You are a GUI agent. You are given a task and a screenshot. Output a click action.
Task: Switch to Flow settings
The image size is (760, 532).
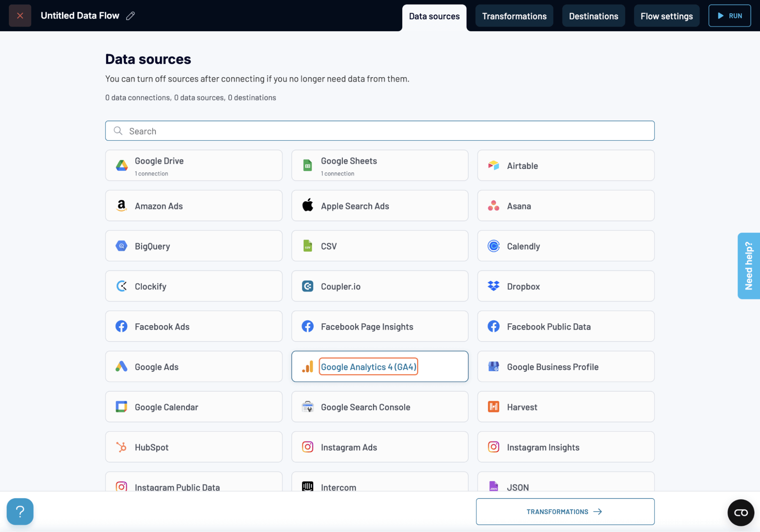tap(666, 16)
